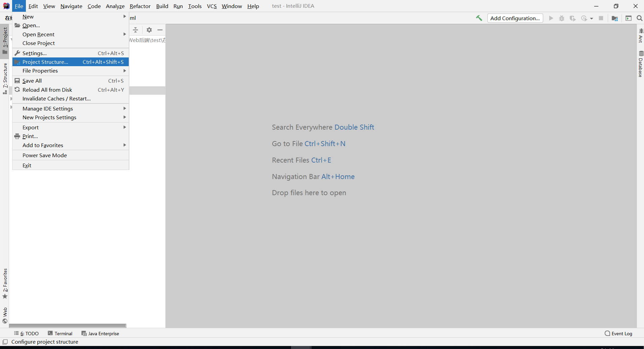Choose Open... from File menu
The height and width of the screenshot is (349, 644).
point(71,26)
